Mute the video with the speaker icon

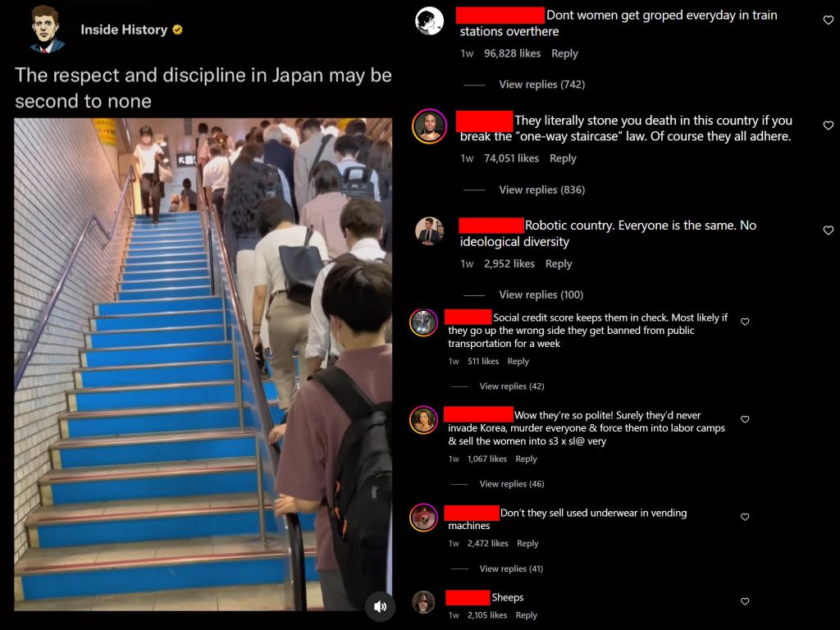pyautogui.click(x=380, y=606)
